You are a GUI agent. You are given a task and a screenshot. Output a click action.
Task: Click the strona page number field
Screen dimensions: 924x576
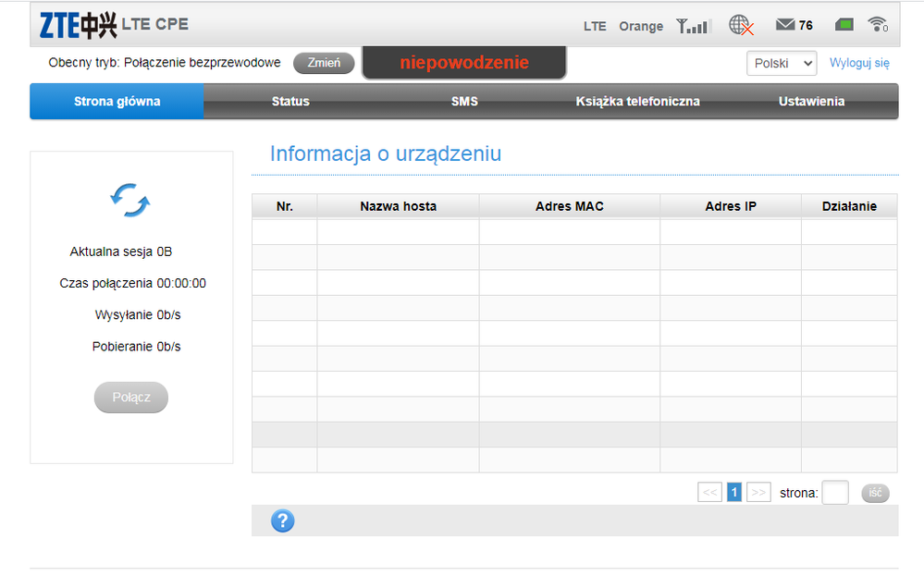coord(834,493)
